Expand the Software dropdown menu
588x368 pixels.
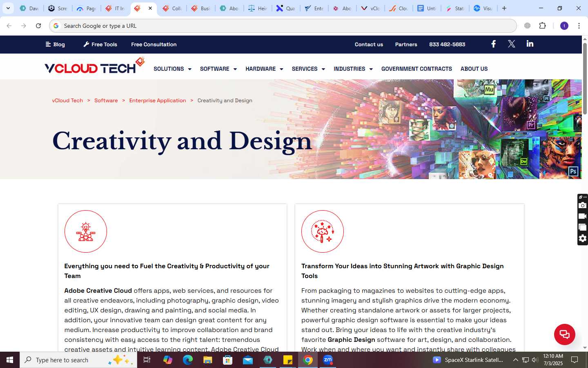[218, 69]
